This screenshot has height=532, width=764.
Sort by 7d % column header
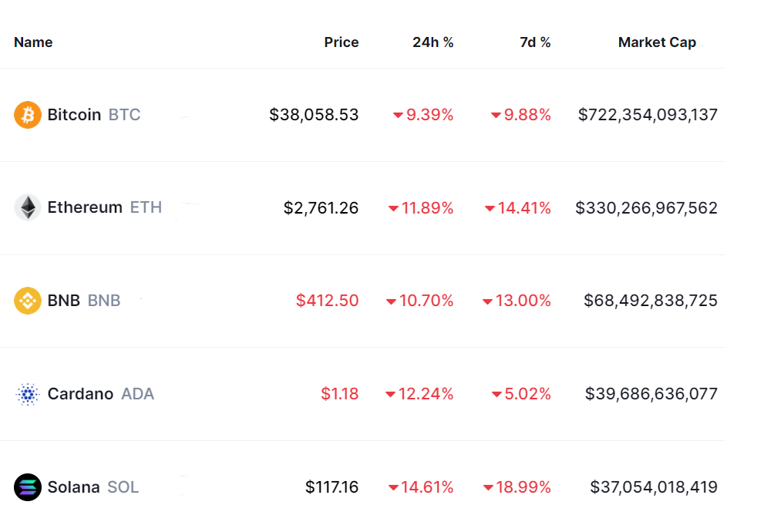click(535, 42)
